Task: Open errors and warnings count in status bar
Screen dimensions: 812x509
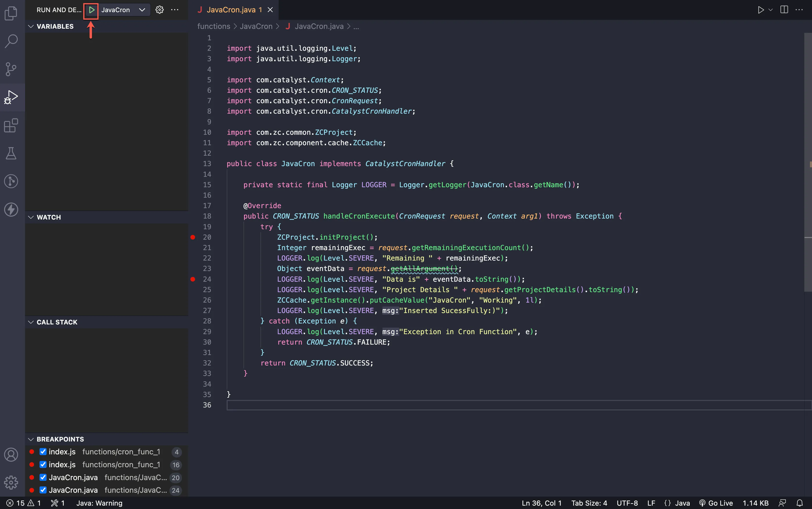Action: point(24,503)
